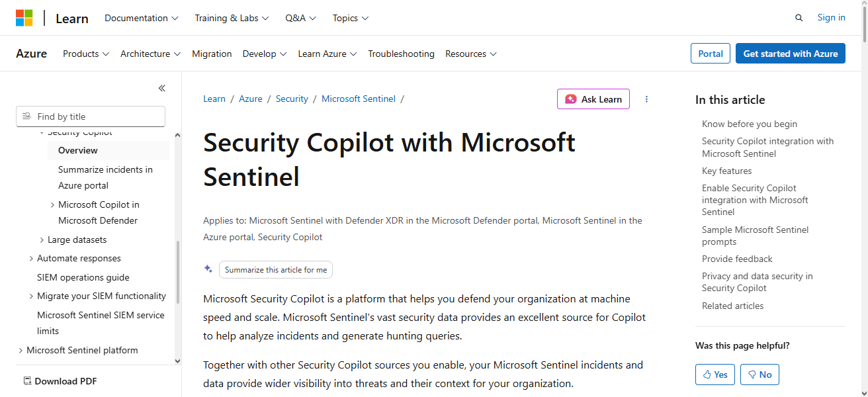
Task: Collapse the sidebar using the double chevron
Action: point(161,88)
